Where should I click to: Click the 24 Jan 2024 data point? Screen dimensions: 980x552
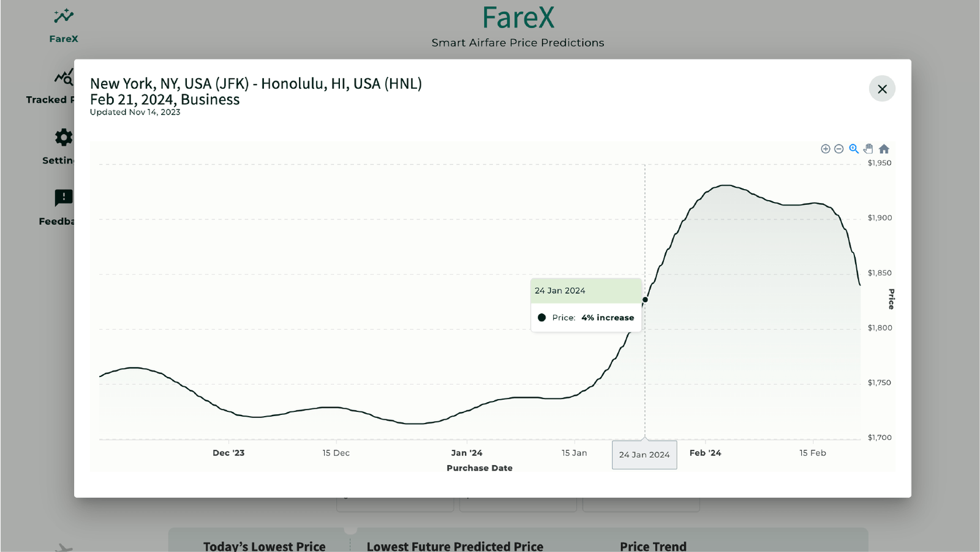pyautogui.click(x=645, y=300)
